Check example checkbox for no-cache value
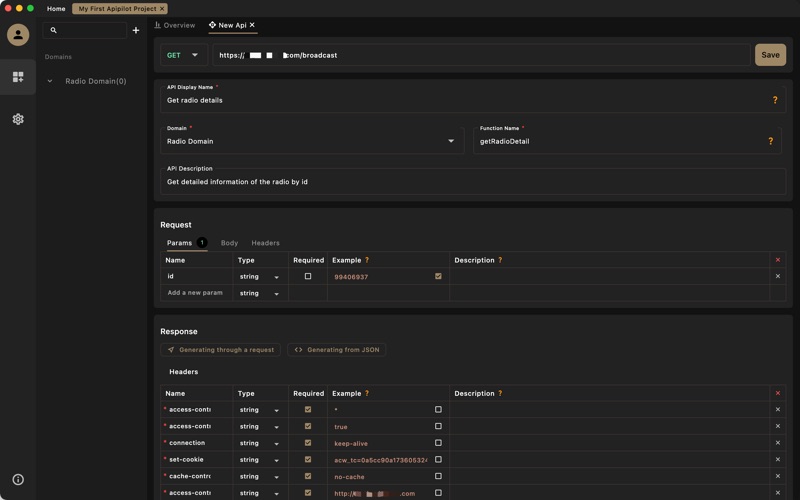This screenshot has height=500, width=800. [x=438, y=476]
